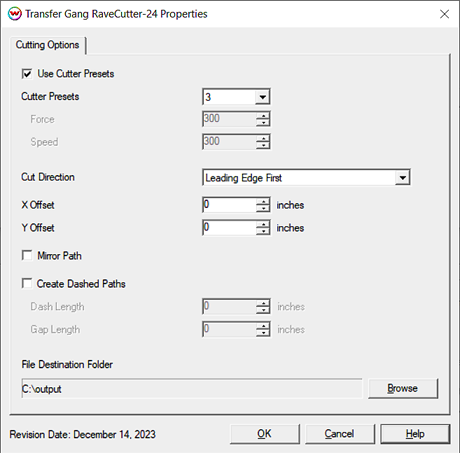Click the Y Offset value field
This screenshot has width=460, height=453.
229,228
